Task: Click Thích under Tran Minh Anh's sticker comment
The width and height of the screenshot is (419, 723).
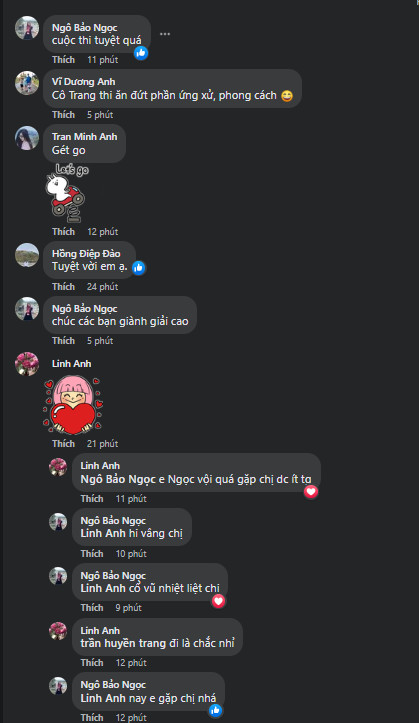Action: [x=63, y=231]
